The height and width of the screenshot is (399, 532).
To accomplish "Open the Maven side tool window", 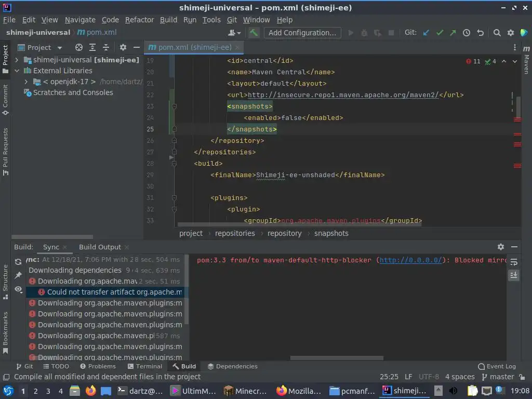I will (x=526, y=60).
